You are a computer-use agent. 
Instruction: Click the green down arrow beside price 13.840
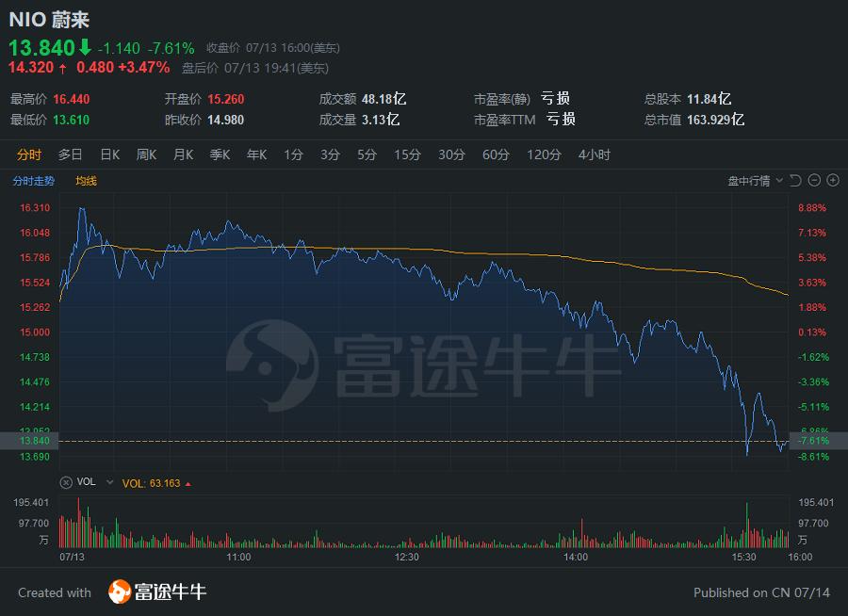click(x=85, y=47)
